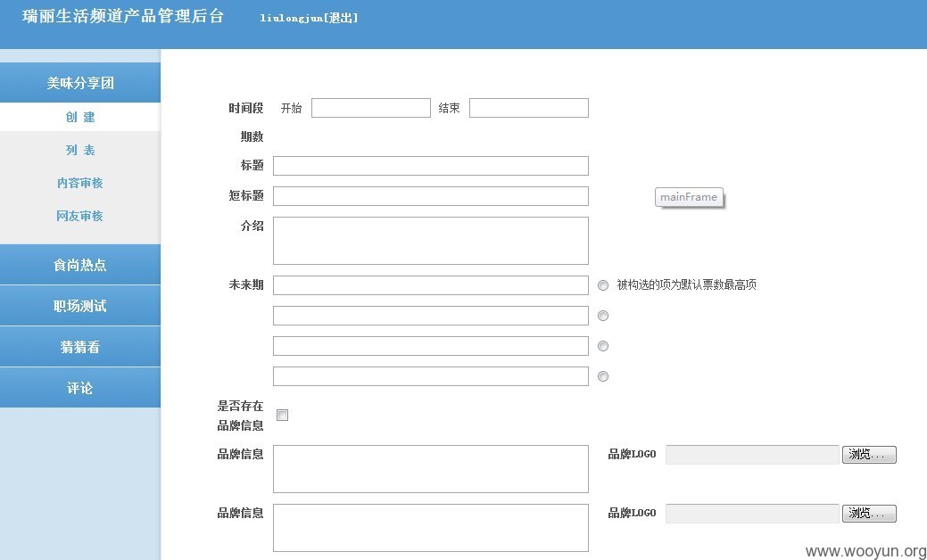Screen dimensions: 927x560
Task: Expand the 食尚热点 section
Action: [x=79, y=265]
